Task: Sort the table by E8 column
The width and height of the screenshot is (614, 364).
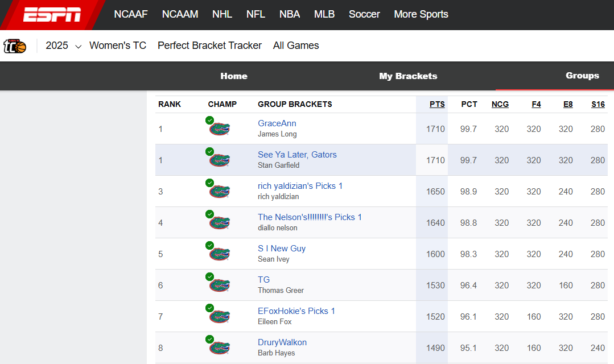Action: point(568,104)
